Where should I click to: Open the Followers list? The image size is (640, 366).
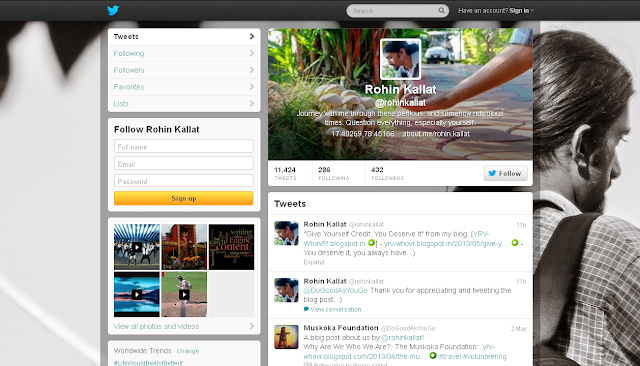184,70
